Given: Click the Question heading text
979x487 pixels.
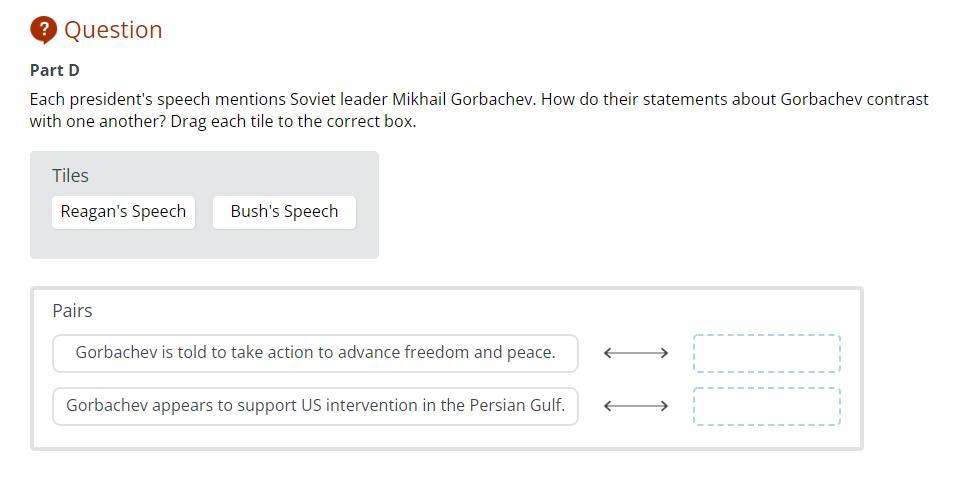Looking at the screenshot, I should [113, 30].
